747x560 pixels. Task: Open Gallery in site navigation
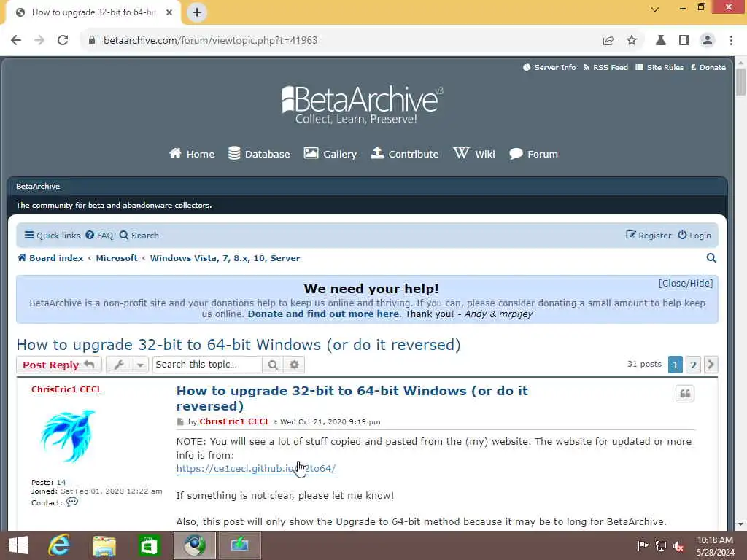pyautogui.click(x=330, y=154)
